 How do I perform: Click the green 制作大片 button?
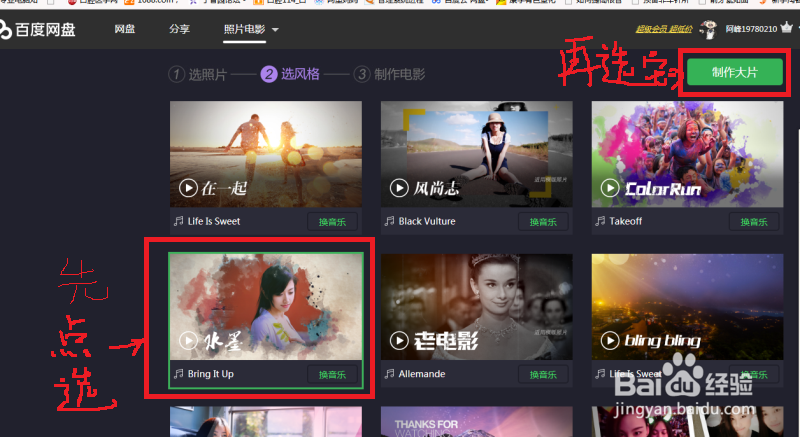coord(734,72)
